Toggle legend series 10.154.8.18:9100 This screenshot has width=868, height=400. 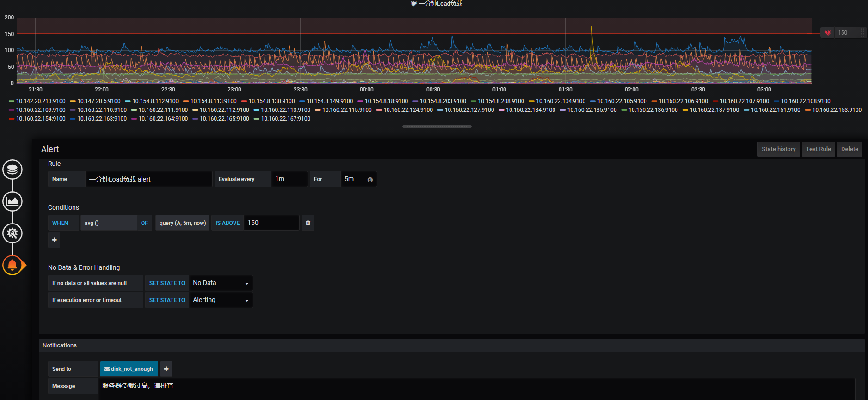click(386, 101)
